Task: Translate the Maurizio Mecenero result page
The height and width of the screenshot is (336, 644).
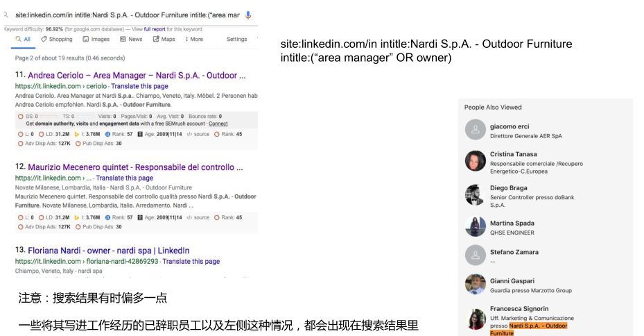Action: pos(125,178)
